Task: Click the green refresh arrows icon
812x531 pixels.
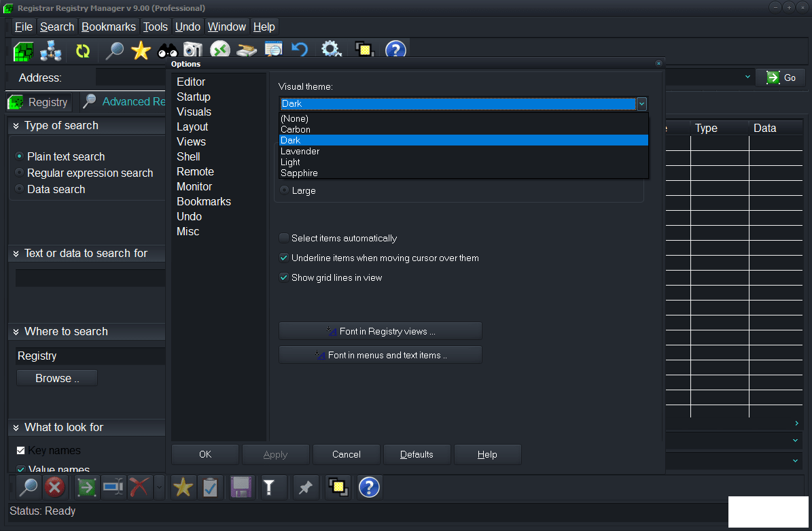Action: (x=83, y=51)
